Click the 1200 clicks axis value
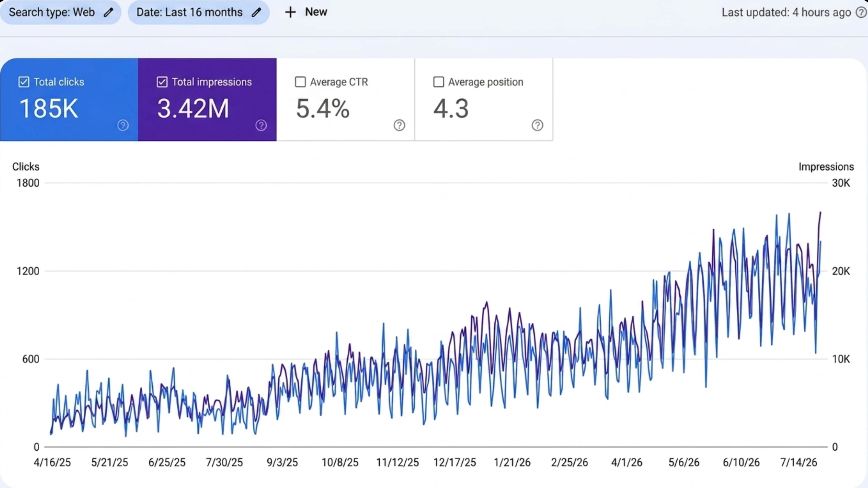Image resolution: width=868 pixels, height=488 pixels. (28, 271)
